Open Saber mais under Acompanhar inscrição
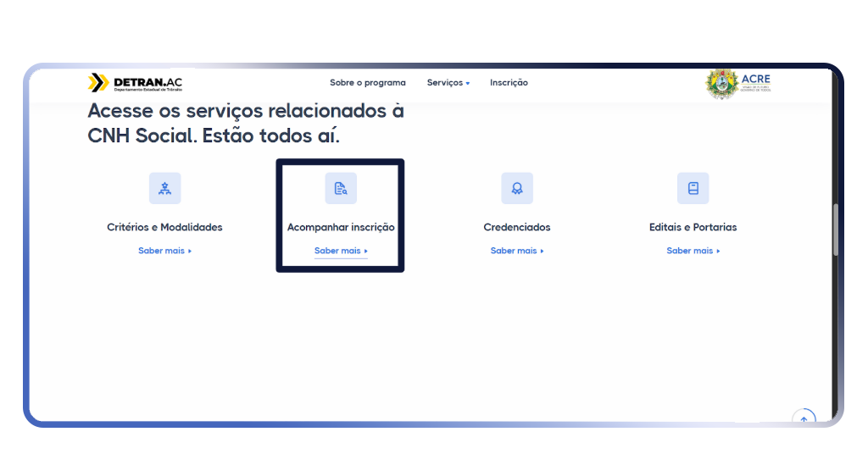This screenshot has width=868, height=454. (x=341, y=251)
